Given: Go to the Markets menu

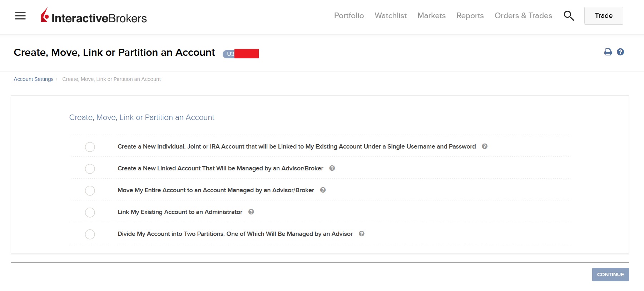Looking at the screenshot, I should [431, 16].
